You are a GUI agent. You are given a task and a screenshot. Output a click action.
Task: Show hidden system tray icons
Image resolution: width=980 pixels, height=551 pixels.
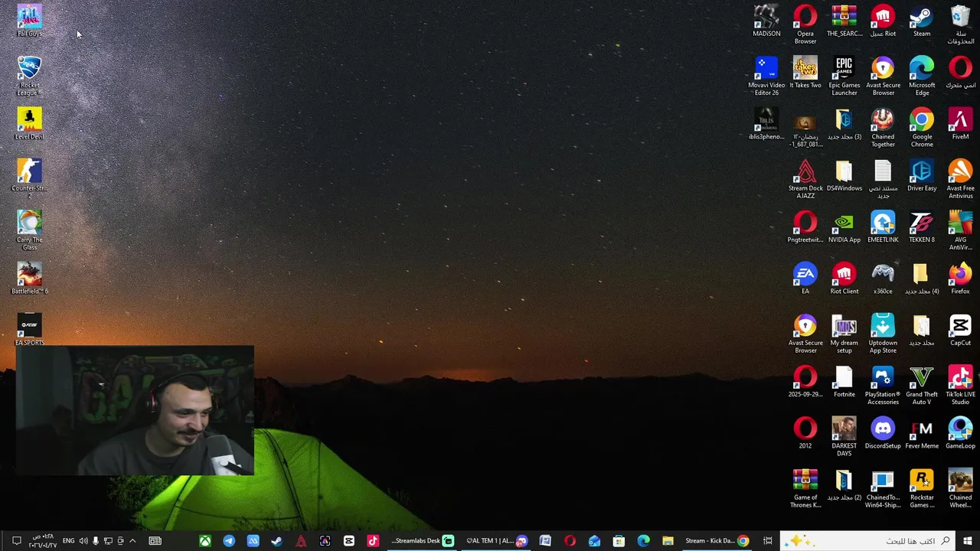click(132, 541)
